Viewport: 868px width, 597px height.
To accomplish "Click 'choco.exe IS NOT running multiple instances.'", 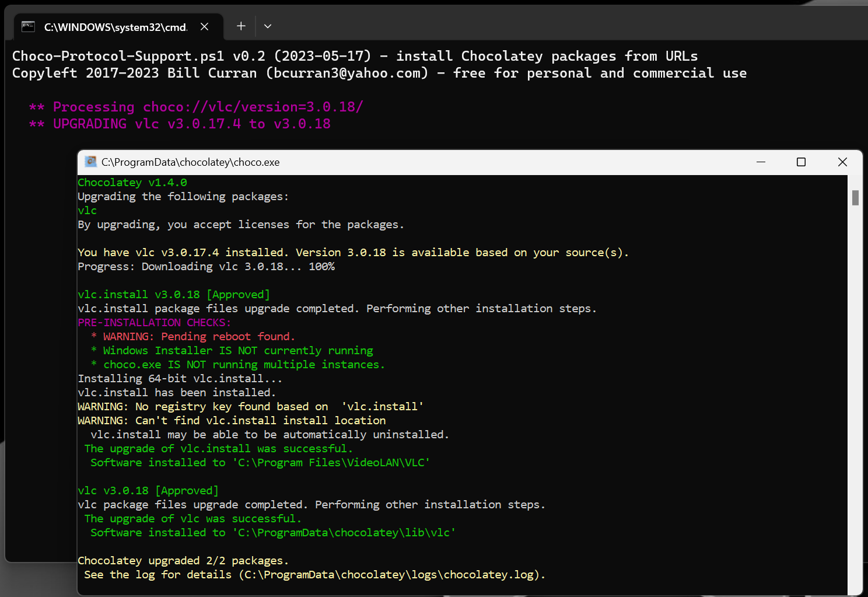I will (x=238, y=365).
